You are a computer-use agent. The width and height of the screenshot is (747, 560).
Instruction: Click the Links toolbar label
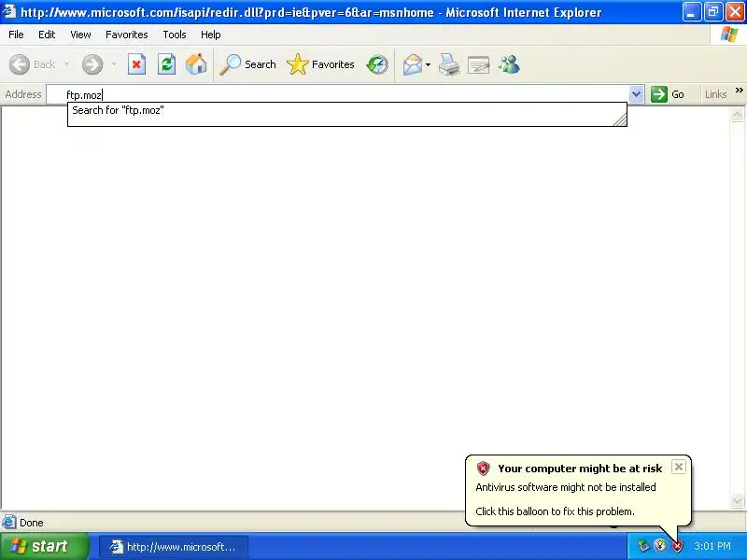715,94
